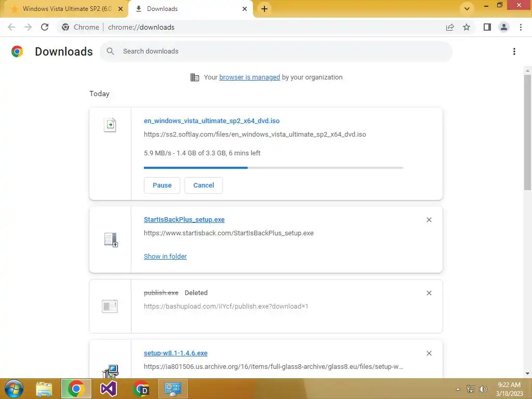Open a new browser tab
This screenshot has height=399, width=532.
[264, 9]
